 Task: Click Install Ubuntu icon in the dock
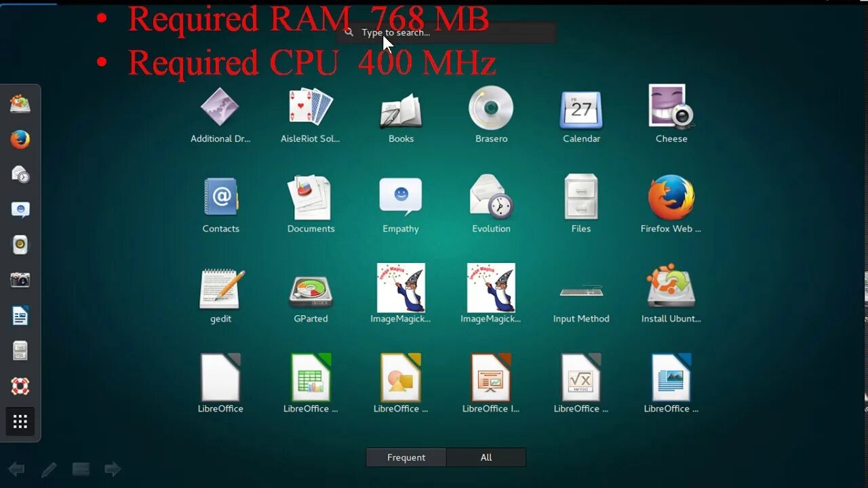[x=20, y=104]
